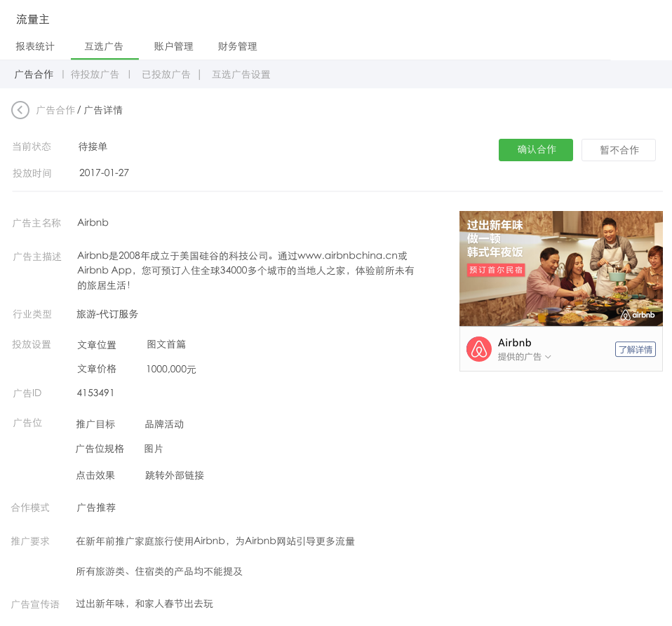
Task: Click the 广告推荐 cooperation mode value
Action: (96, 508)
